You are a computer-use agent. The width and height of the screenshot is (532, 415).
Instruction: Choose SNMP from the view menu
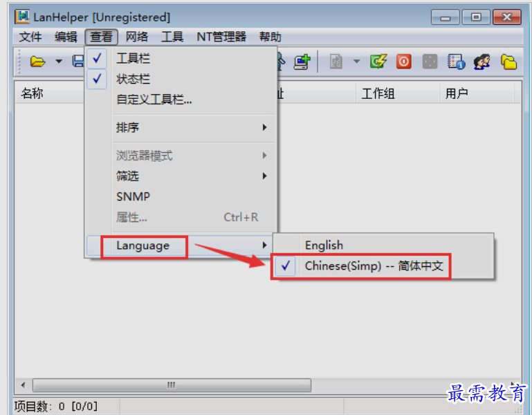pyautogui.click(x=181, y=196)
